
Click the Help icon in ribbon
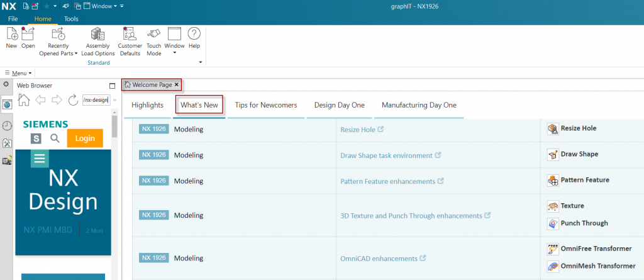point(194,36)
